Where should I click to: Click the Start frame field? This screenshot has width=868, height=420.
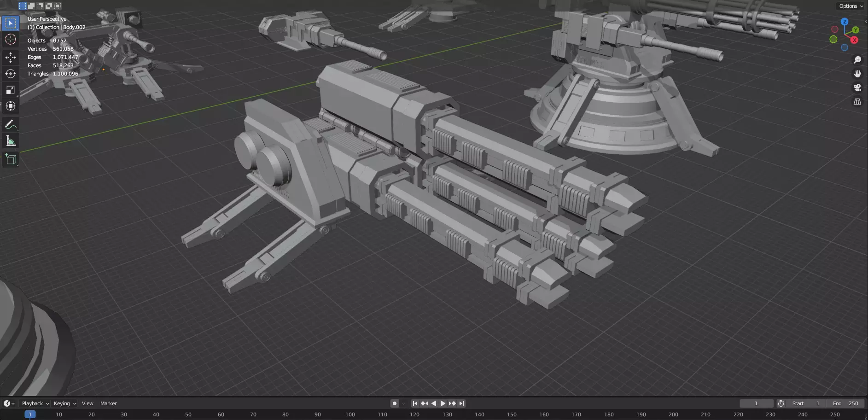click(x=805, y=403)
